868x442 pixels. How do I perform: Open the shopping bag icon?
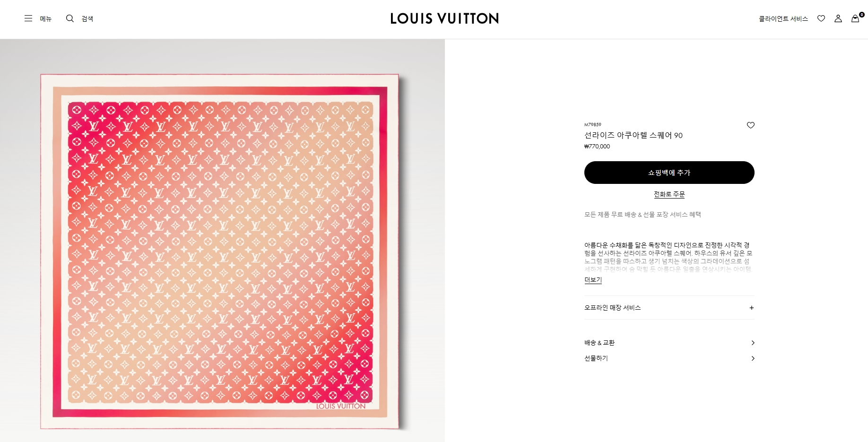855,18
